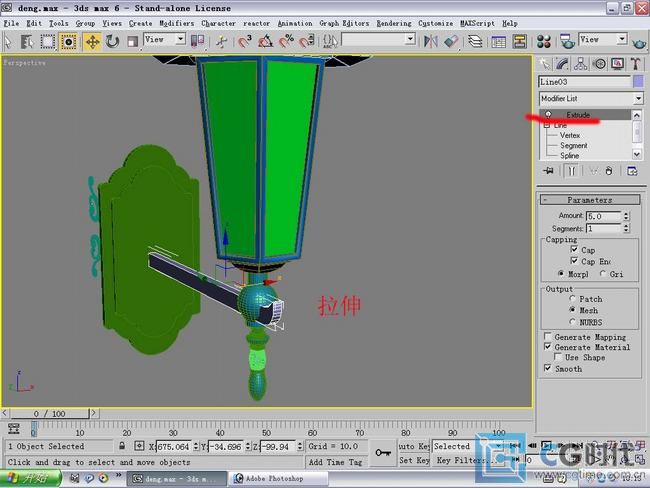The image size is (650, 488).
Task: Open the Modifiers menu
Action: [177, 23]
